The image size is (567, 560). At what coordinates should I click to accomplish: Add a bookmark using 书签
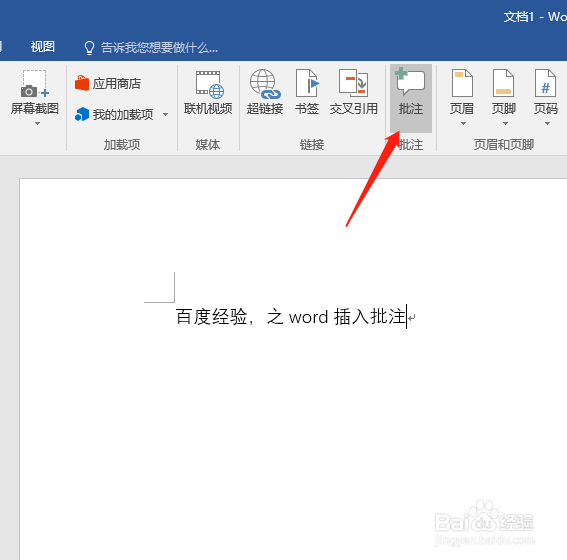pos(307,93)
